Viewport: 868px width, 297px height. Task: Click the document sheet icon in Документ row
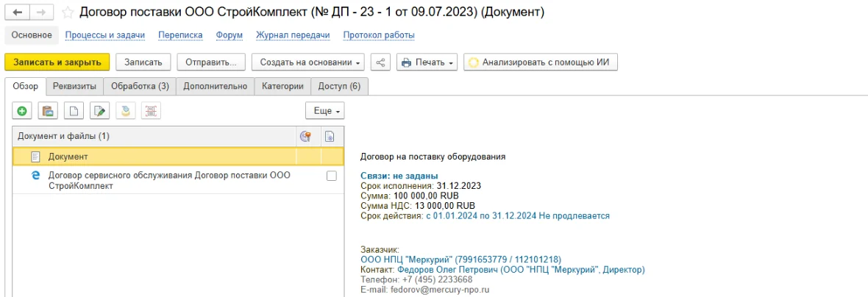coord(36,157)
